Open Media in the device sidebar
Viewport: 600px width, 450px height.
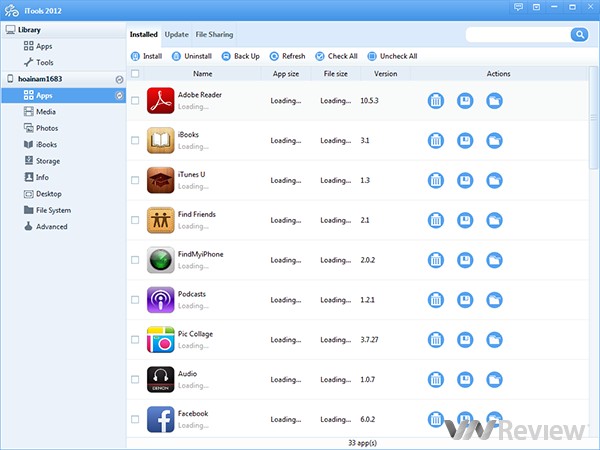40,112
